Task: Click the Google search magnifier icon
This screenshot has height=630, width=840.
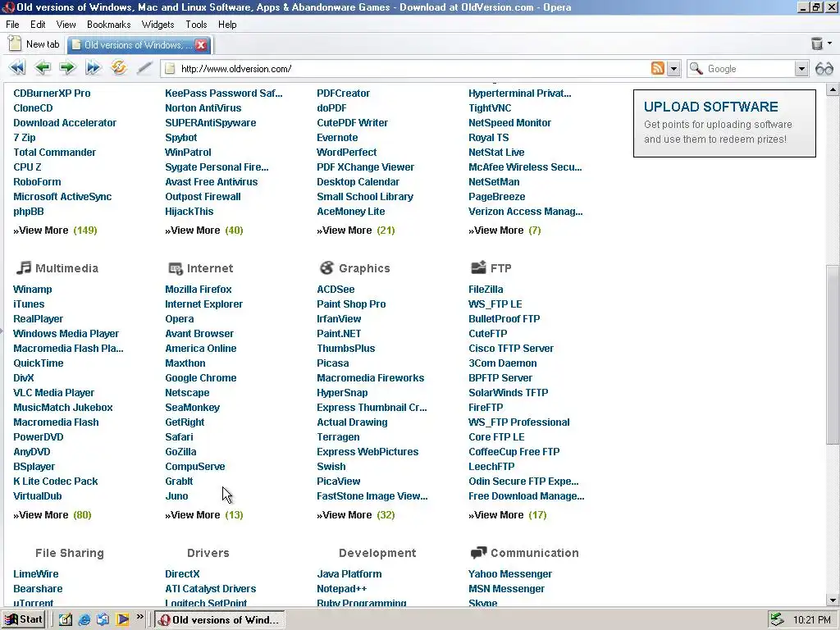Action: click(x=696, y=69)
